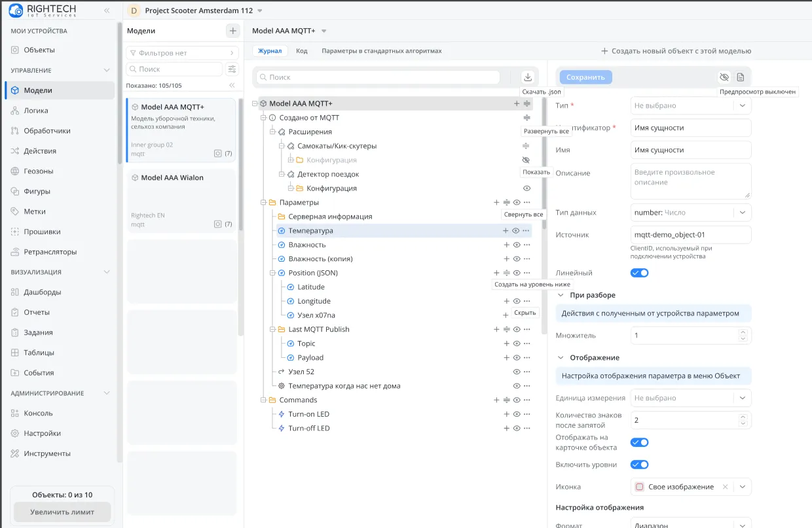Open three-dot menu for Параметры folder
812x528 pixels.
(x=527, y=202)
